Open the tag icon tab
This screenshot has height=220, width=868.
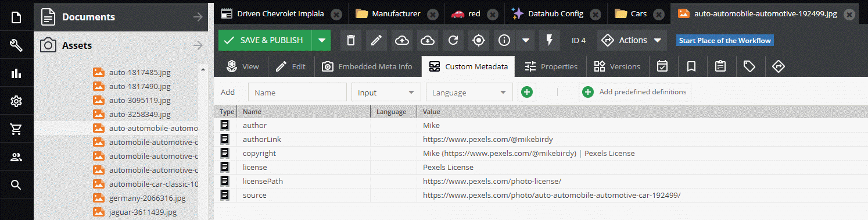pos(749,66)
